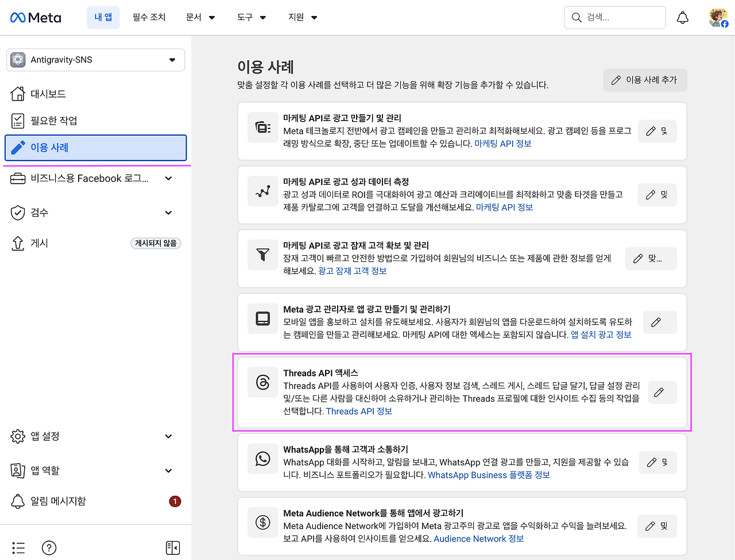This screenshot has height=560, width=735.
Task: Open the 앱 설치 광고 정보 link
Action: pyautogui.click(x=601, y=335)
